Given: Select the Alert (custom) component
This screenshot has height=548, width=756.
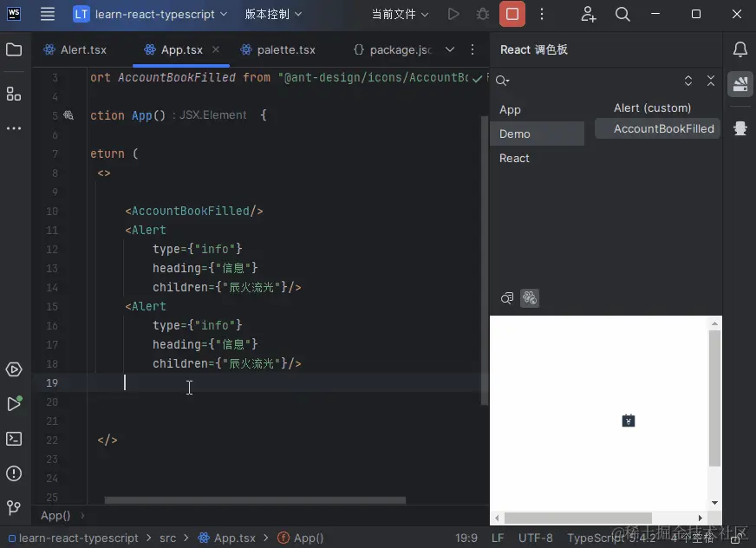Looking at the screenshot, I should click(x=657, y=108).
